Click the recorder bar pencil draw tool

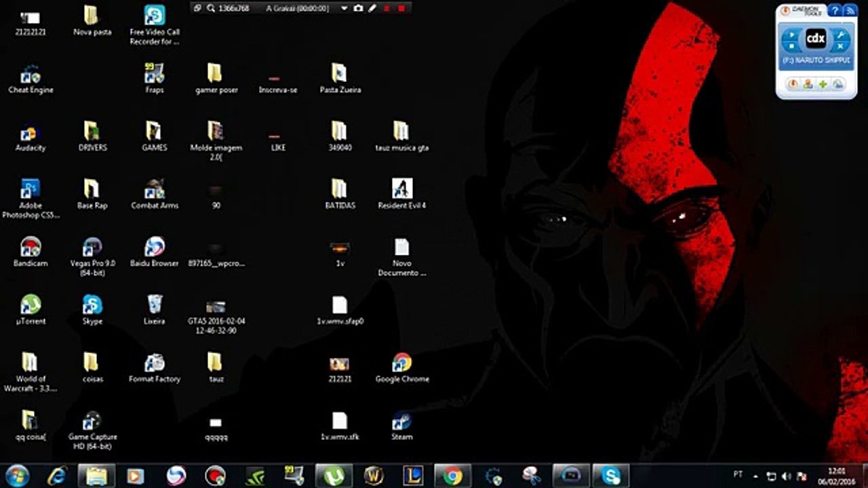(x=372, y=8)
